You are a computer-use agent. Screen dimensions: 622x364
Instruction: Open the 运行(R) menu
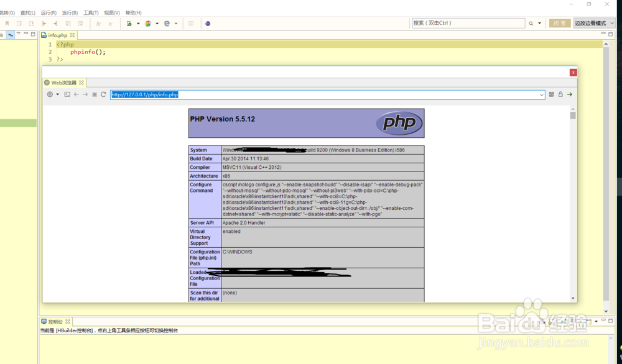tap(49, 12)
